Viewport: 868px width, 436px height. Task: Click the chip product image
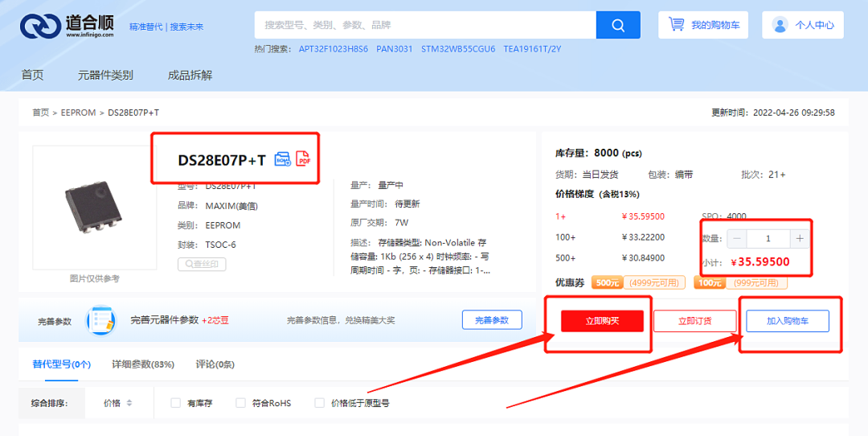click(x=94, y=208)
